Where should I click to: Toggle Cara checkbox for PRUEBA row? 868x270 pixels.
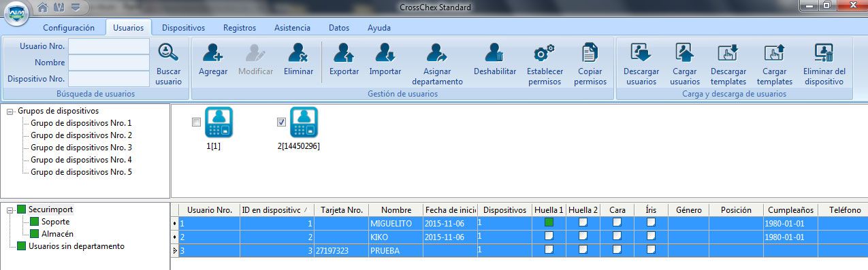click(617, 250)
